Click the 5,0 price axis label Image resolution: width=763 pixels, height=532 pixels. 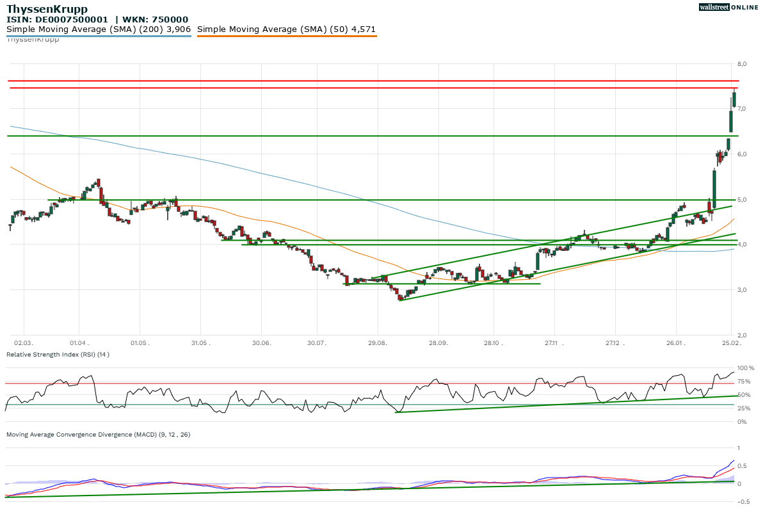[742, 200]
